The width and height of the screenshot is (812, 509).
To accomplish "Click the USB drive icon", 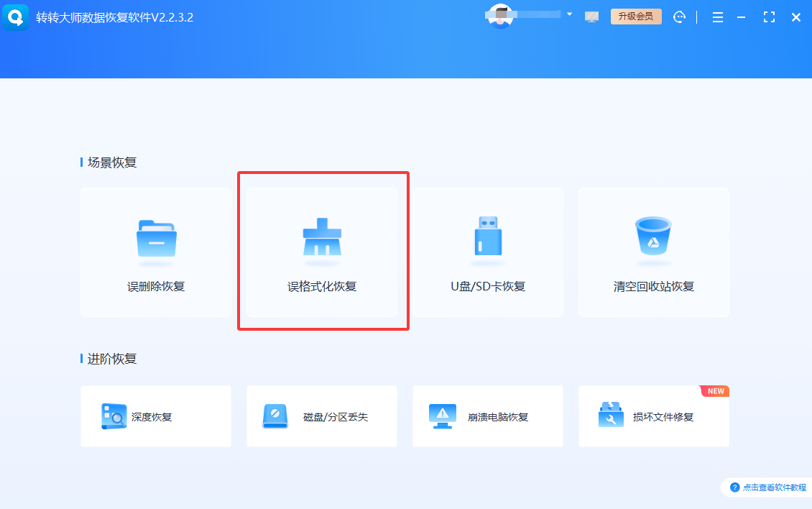I will point(488,236).
